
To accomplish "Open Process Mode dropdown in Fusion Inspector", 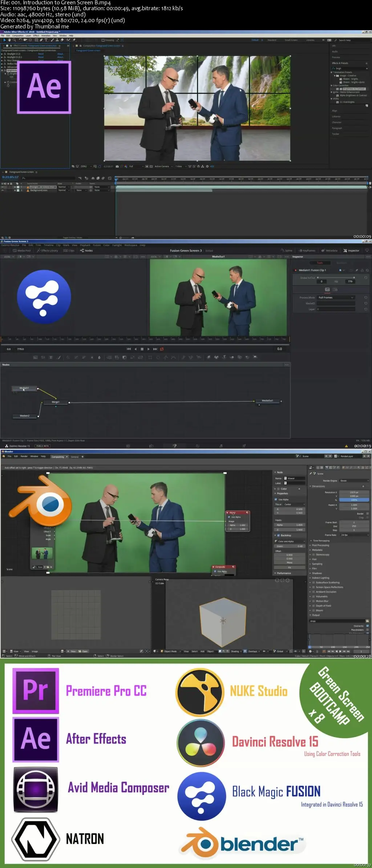I will click(336, 297).
